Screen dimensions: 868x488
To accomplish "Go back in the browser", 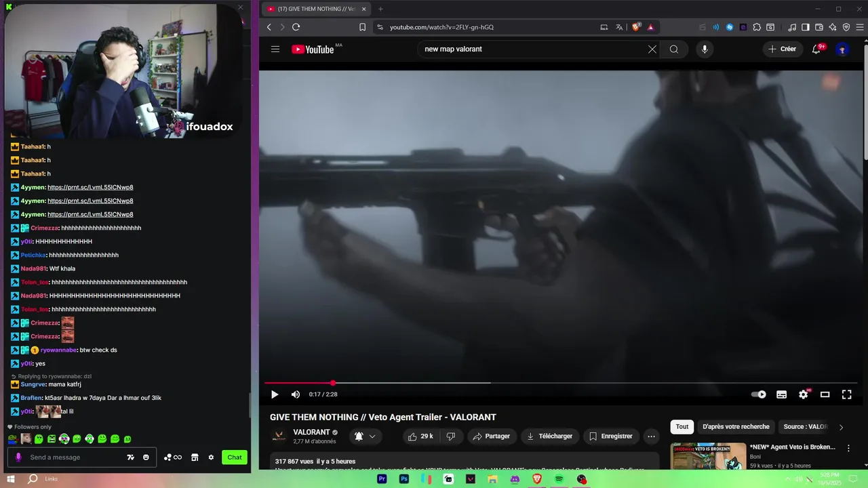I will pos(269,27).
